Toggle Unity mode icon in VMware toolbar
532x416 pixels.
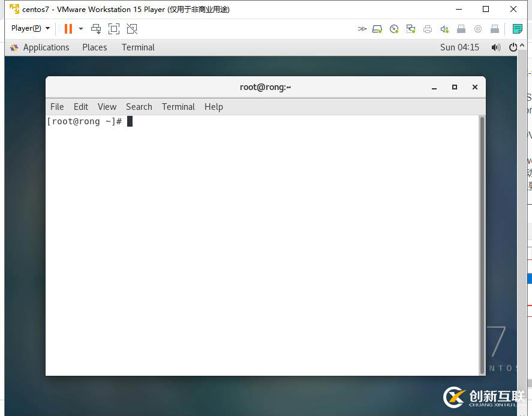[x=132, y=29]
